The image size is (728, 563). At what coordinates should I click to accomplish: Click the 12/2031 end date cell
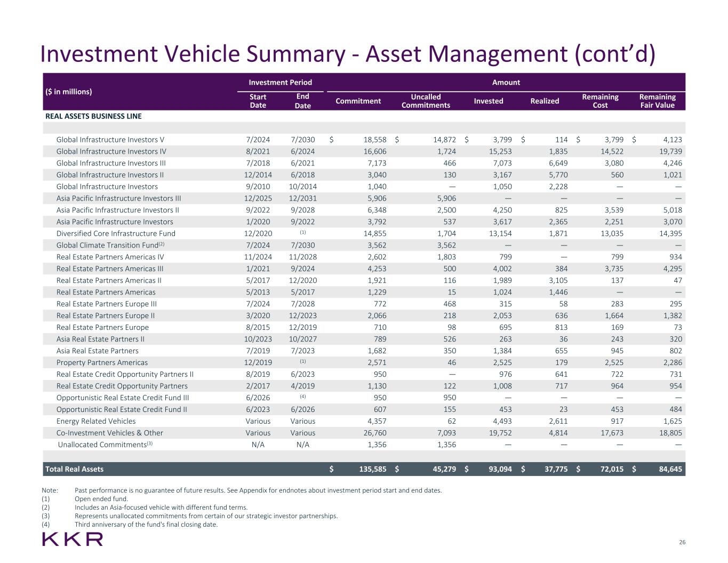pos(303,199)
